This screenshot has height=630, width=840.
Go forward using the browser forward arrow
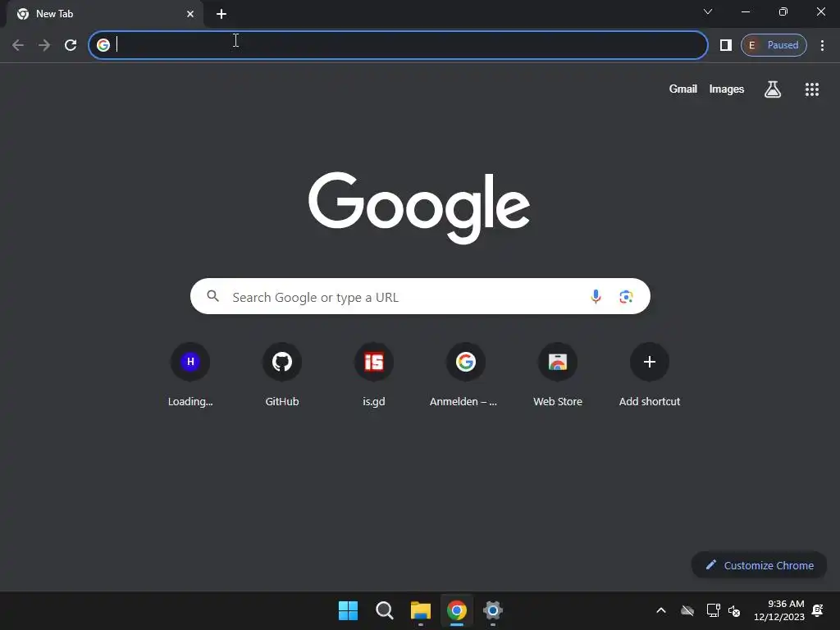(44, 45)
